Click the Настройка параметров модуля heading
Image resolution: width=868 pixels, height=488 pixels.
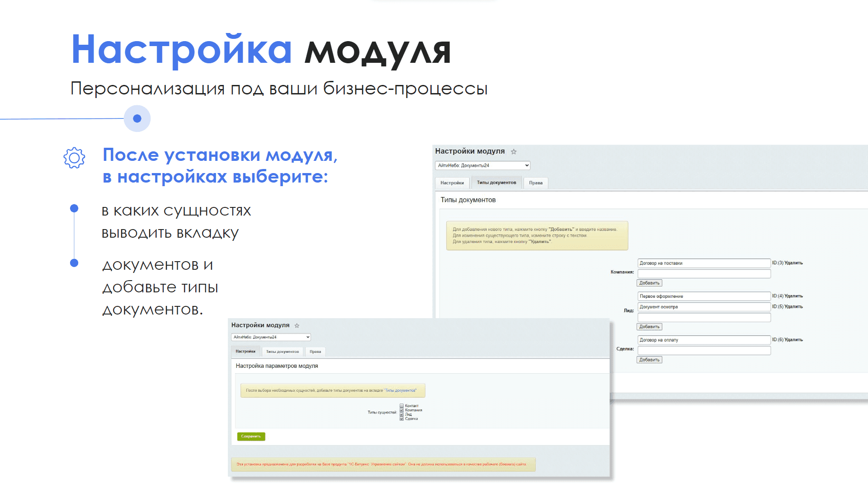(277, 366)
